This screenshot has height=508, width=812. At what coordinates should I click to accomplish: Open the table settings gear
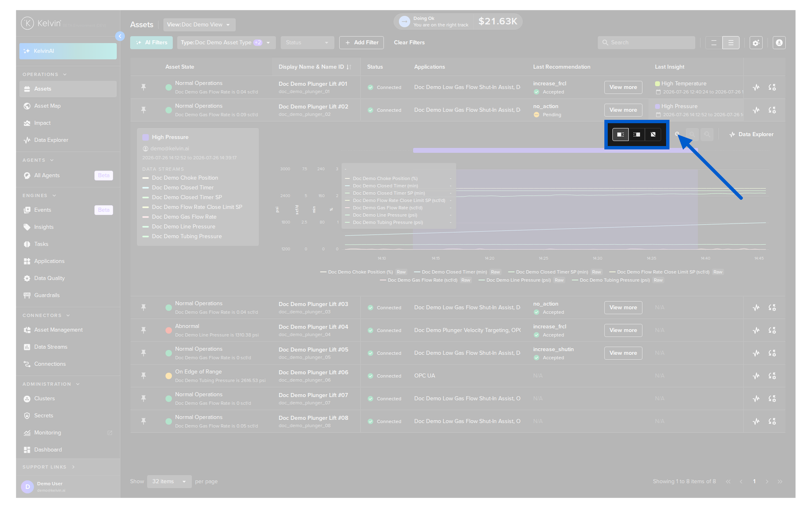click(756, 43)
